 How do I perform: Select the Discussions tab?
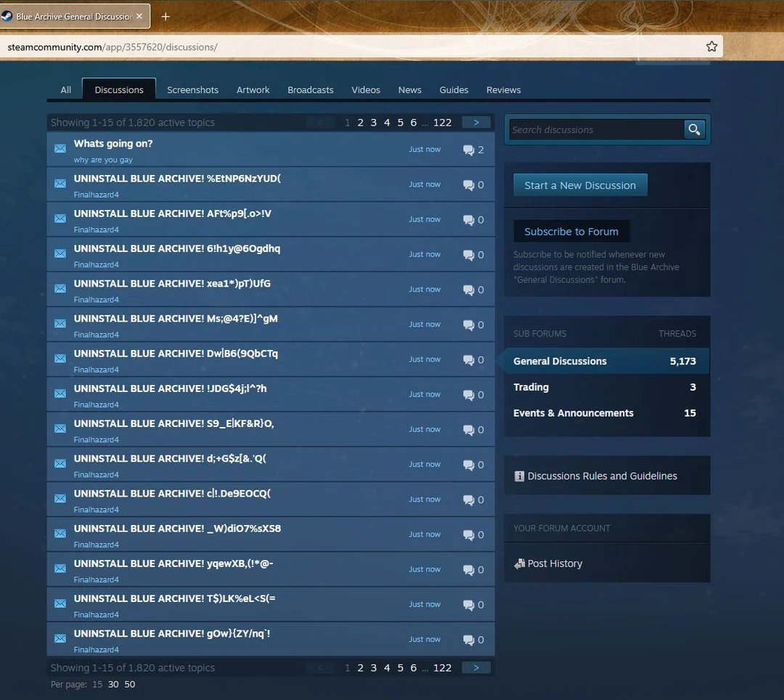click(119, 90)
